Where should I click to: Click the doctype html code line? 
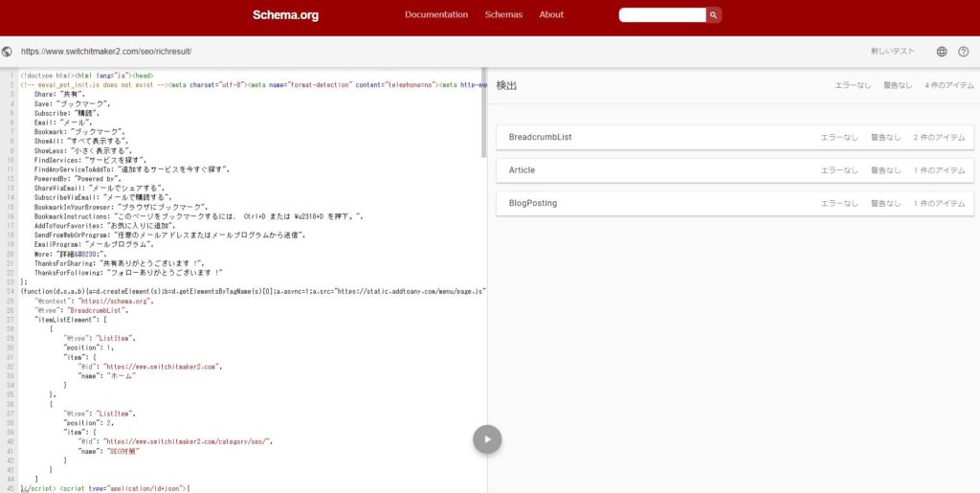(86, 76)
